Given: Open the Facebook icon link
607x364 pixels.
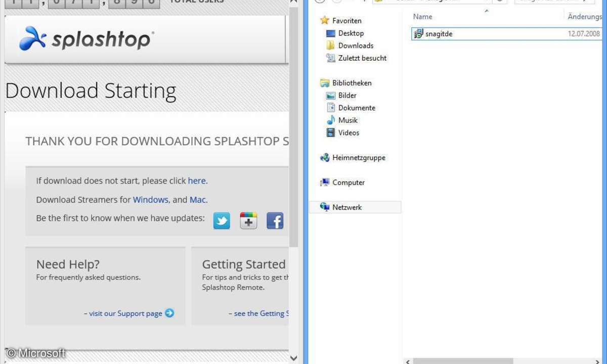Looking at the screenshot, I should (275, 220).
